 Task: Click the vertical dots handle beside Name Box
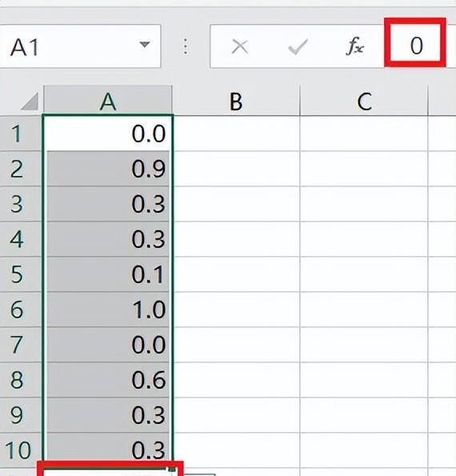(186, 46)
